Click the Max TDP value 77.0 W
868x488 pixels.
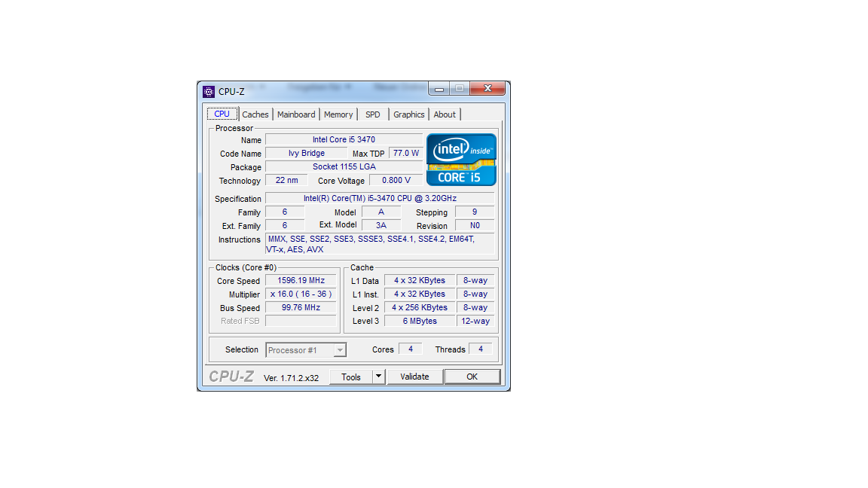[406, 154]
